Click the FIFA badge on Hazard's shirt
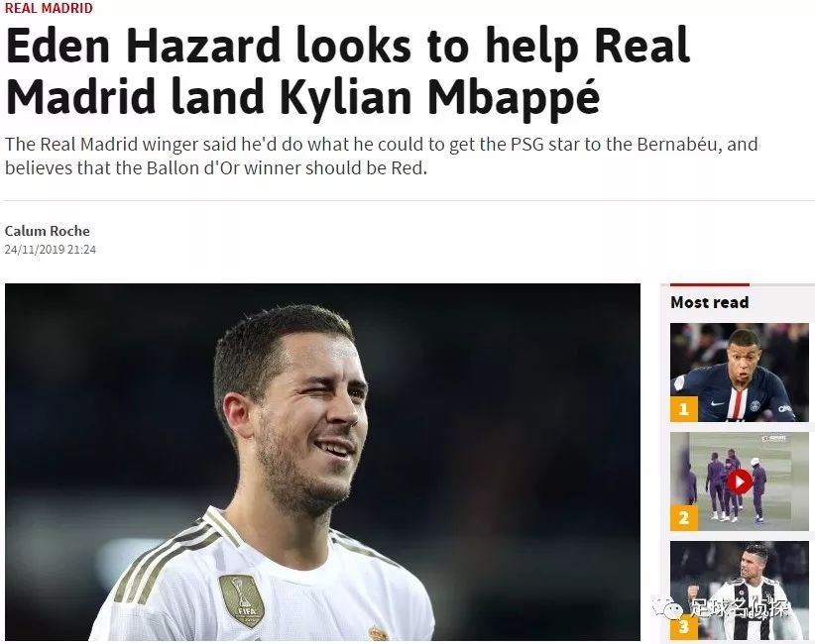The width and height of the screenshot is (815, 644). [241, 600]
